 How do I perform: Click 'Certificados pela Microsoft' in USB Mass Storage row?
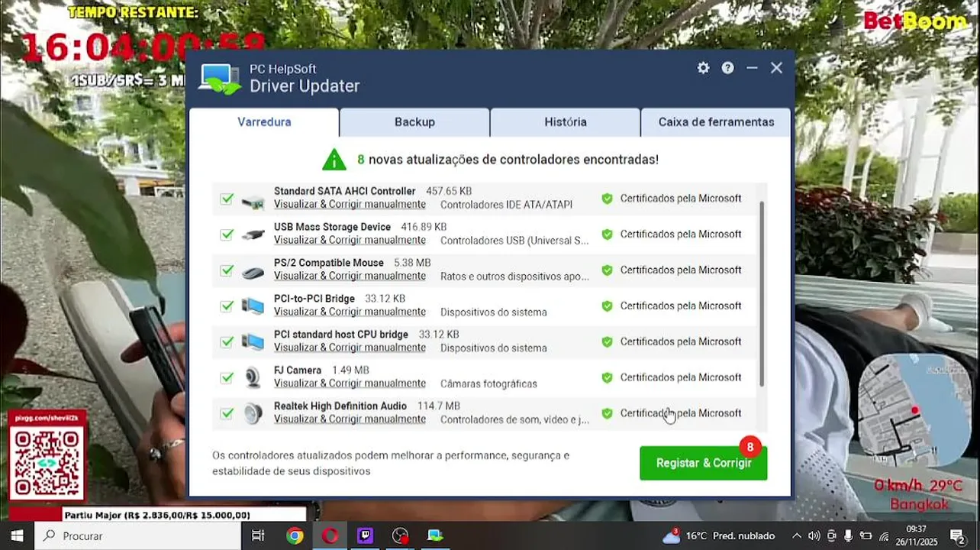coord(681,235)
